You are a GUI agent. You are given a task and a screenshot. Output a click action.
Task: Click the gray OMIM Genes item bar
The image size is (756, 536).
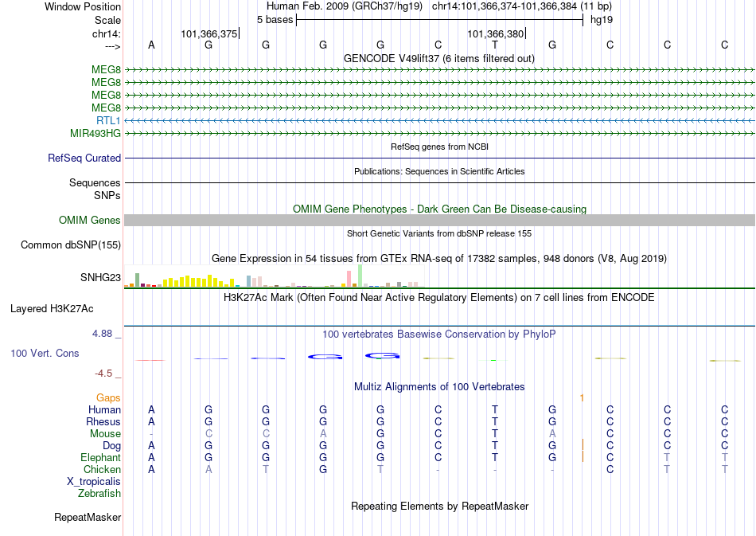pyautogui.click(x=439, y=221)
